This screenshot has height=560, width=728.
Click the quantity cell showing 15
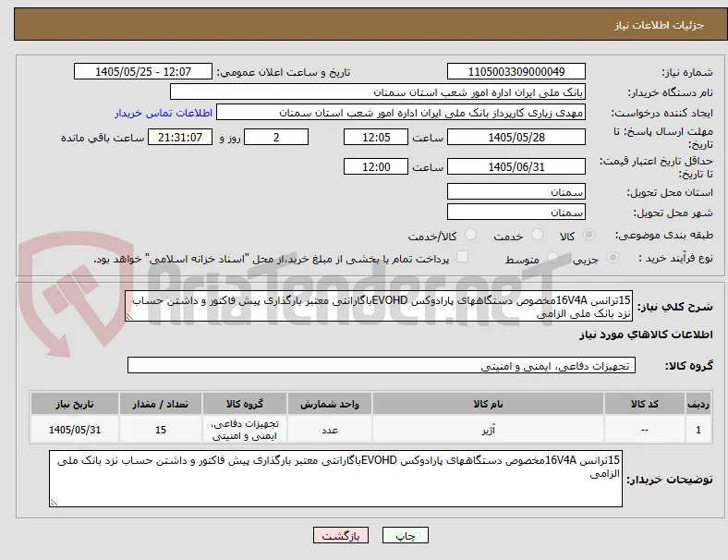pos(161,430)
